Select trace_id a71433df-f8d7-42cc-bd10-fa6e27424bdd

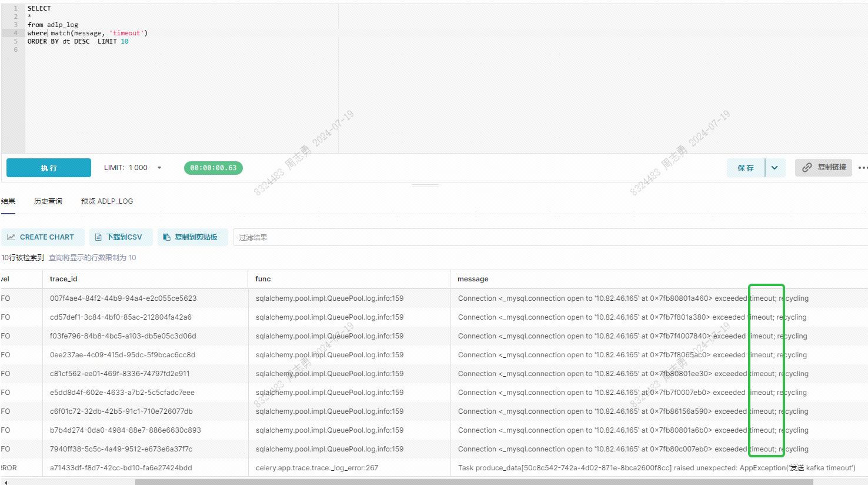tap(121, 468)
